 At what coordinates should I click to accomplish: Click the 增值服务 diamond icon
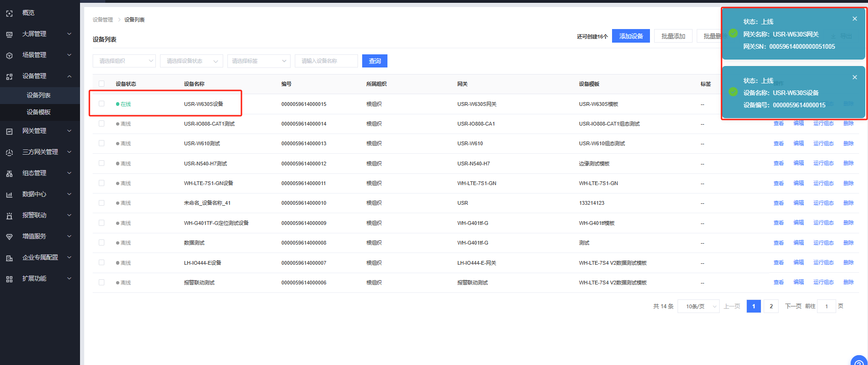(x=9, y=237)
